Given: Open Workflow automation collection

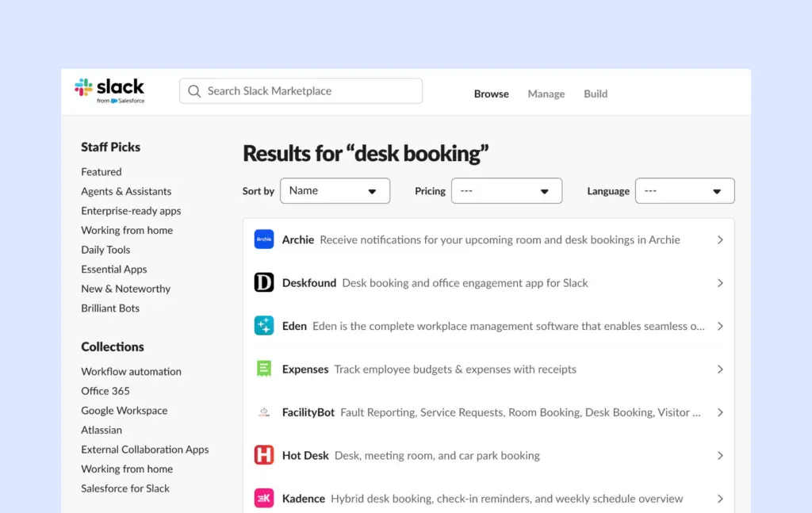Looking at the screenshot, I should 131,372.
